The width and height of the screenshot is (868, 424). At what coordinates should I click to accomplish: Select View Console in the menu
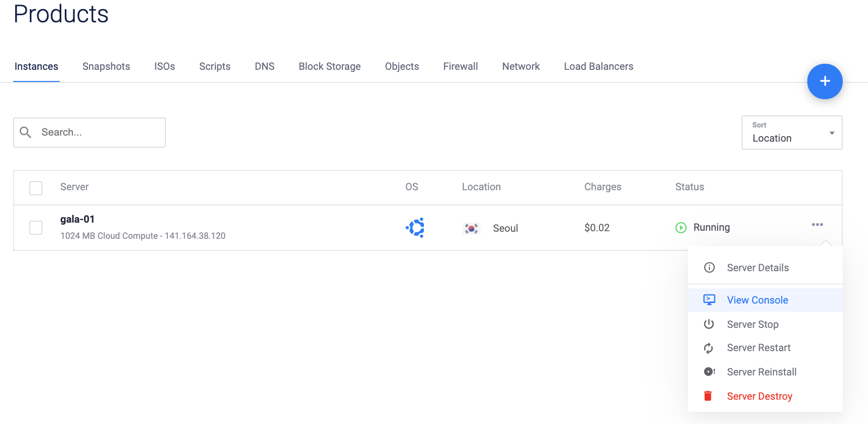tap(765, 300)
